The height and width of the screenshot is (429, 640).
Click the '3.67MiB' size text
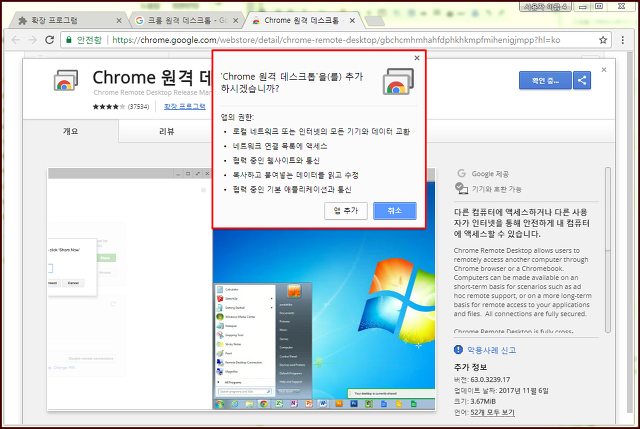pyautogui.click(x=483, y=401)
